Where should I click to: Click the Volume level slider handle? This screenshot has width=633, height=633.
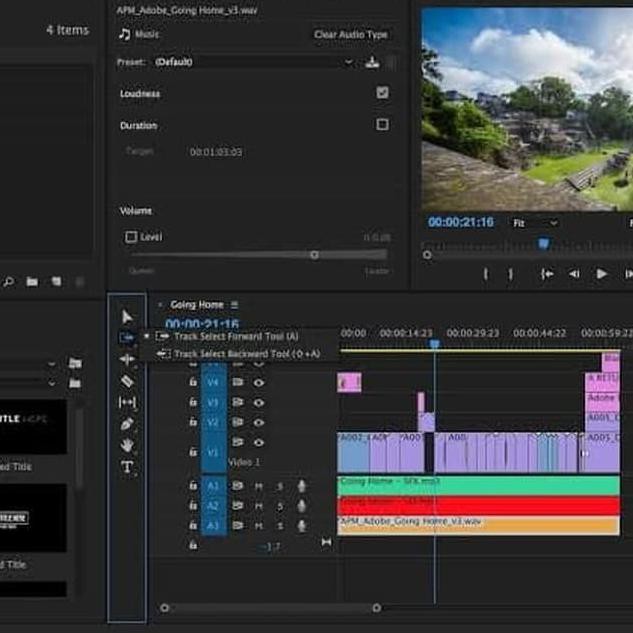[x=314, y=255]
